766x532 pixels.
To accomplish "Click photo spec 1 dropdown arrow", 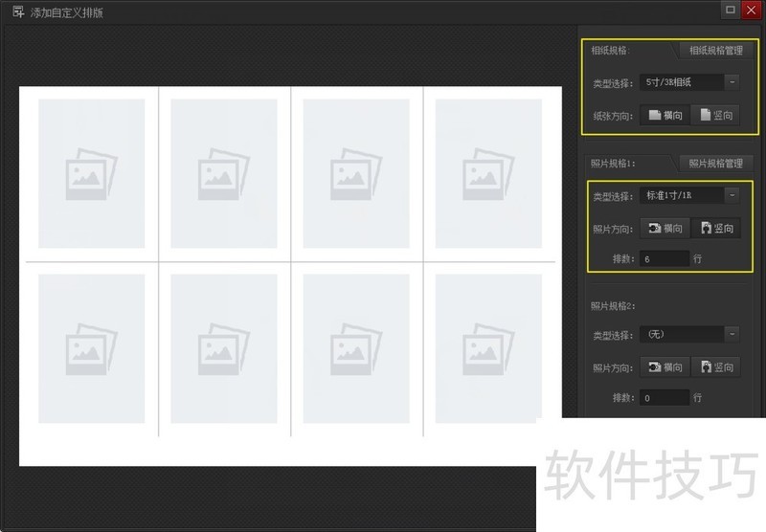I will pyautogui.click(x=732, y=195).
